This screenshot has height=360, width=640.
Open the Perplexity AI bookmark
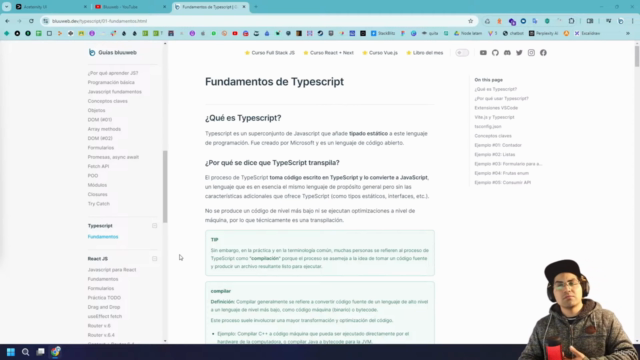[543, 33]
